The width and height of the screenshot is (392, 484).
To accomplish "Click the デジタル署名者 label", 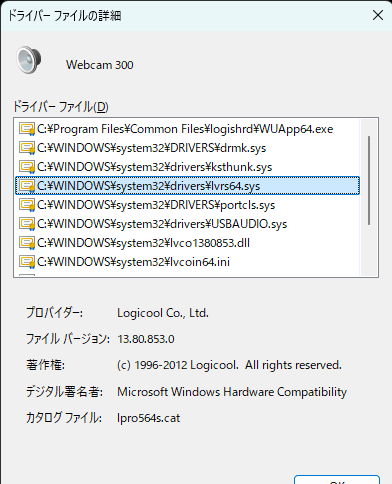I will (x=64, y=392).
